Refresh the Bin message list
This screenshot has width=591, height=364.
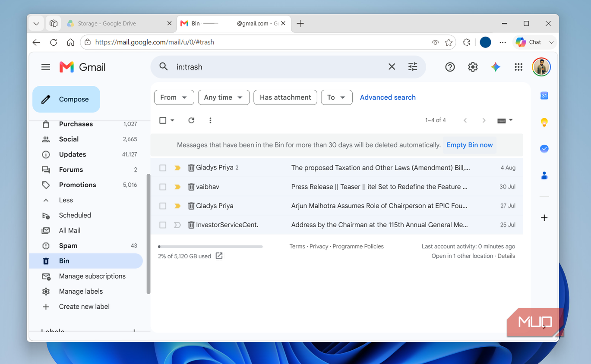191,120
